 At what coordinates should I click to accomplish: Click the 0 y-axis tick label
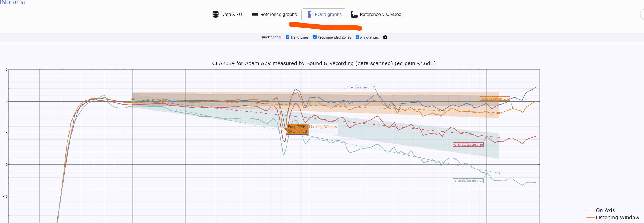point(7,101)
